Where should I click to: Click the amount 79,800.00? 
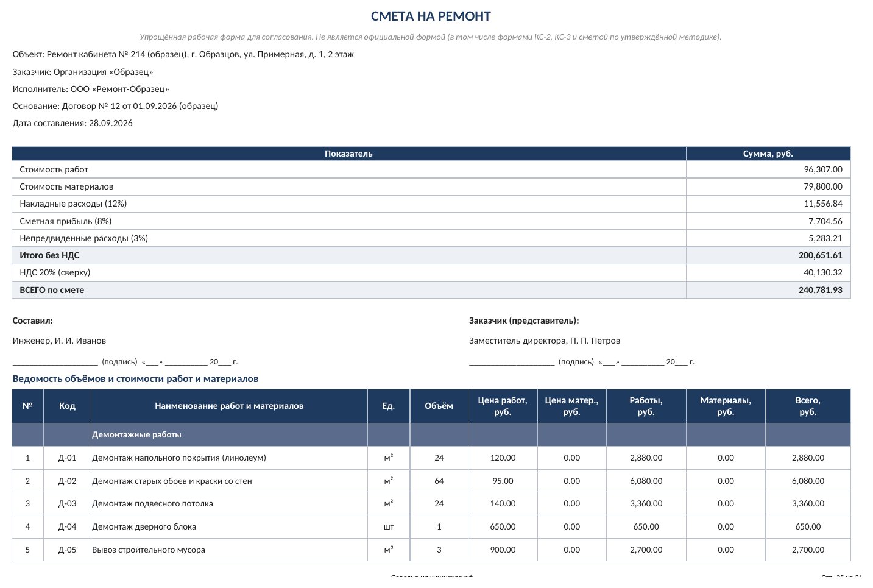(823, 186)
